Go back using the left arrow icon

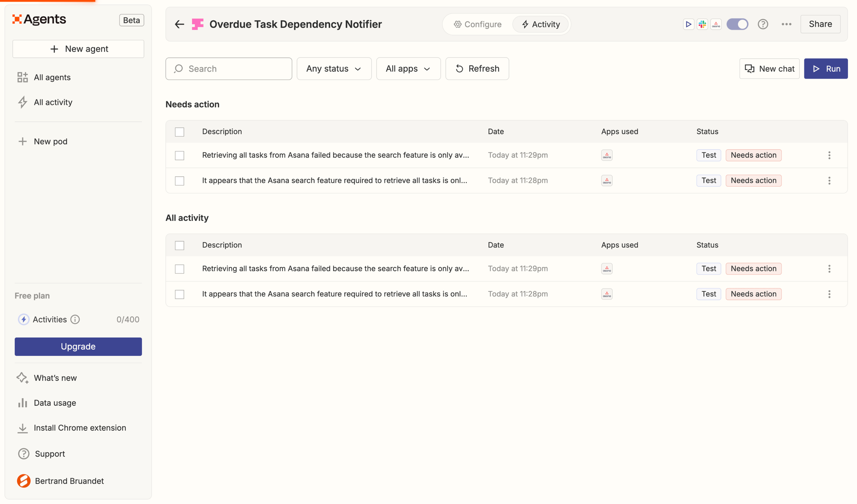tap(179, 24)
